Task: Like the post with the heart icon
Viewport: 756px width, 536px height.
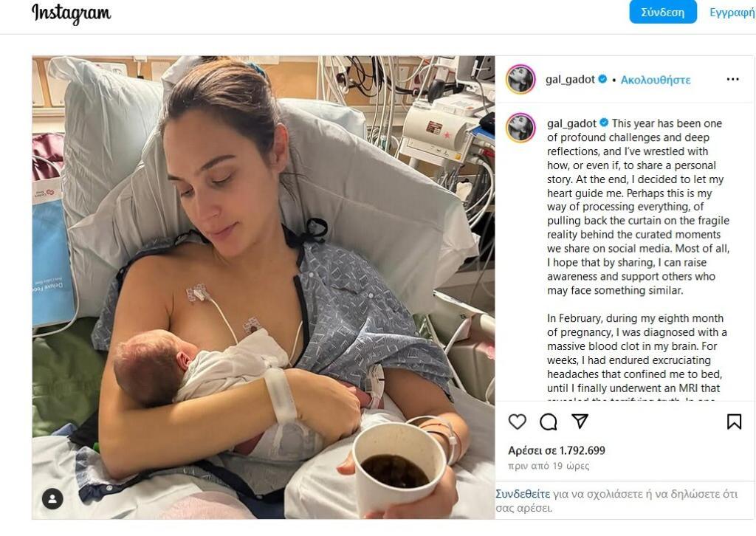Action: tap(517, 422)
